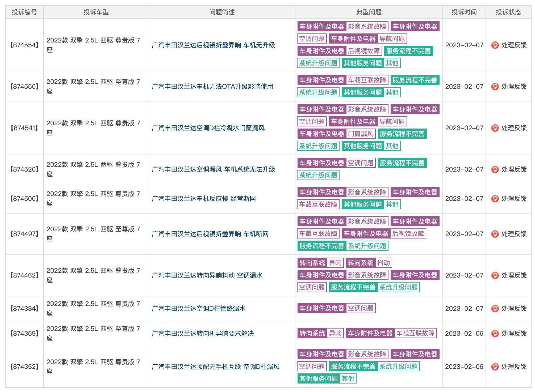Click 服务流程不完善 tag in row 874520
This screenshot has width=535, height=392.
402,163
